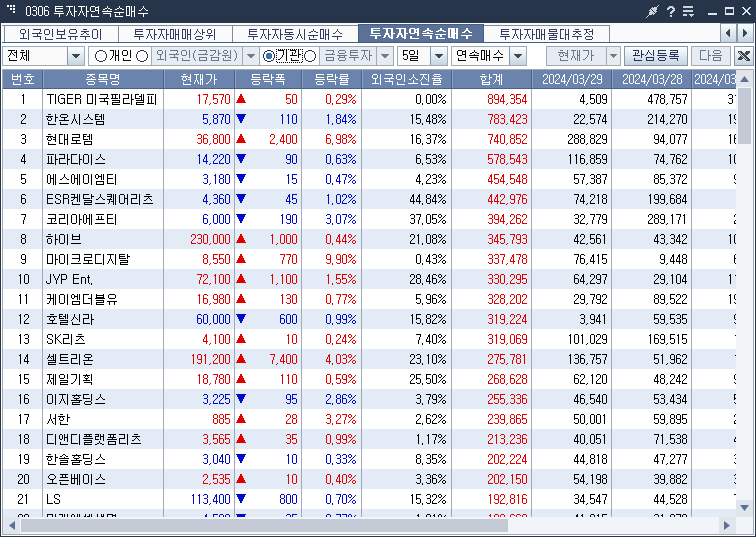Select the 금융투자 radio button
The width and height of the screenshot is (756, 537).
(310, 56)
